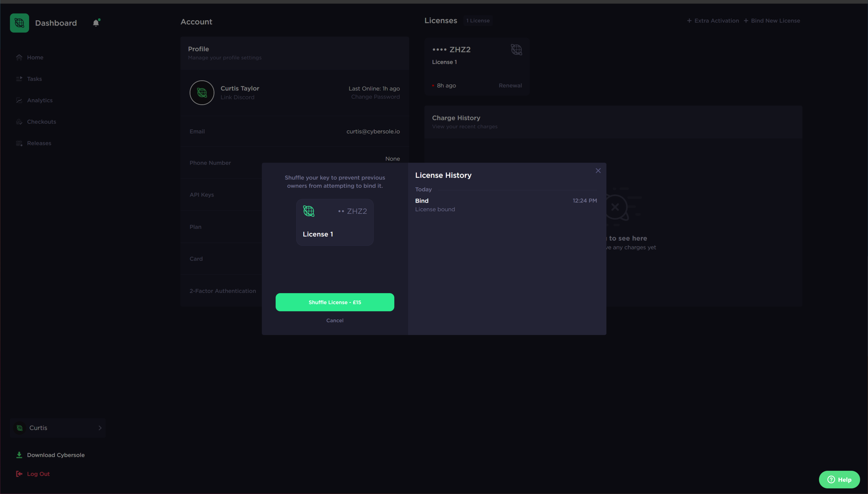
Task: Close the License History dialog
Action: point(598,171)
